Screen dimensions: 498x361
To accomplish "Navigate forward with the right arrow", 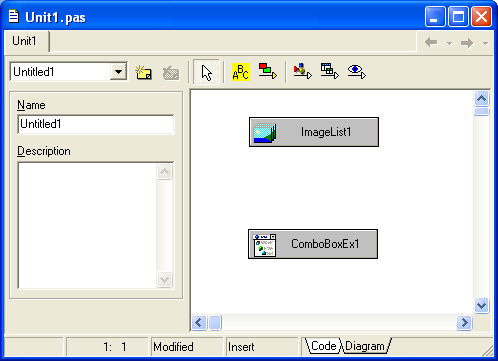I will [467, 43].
